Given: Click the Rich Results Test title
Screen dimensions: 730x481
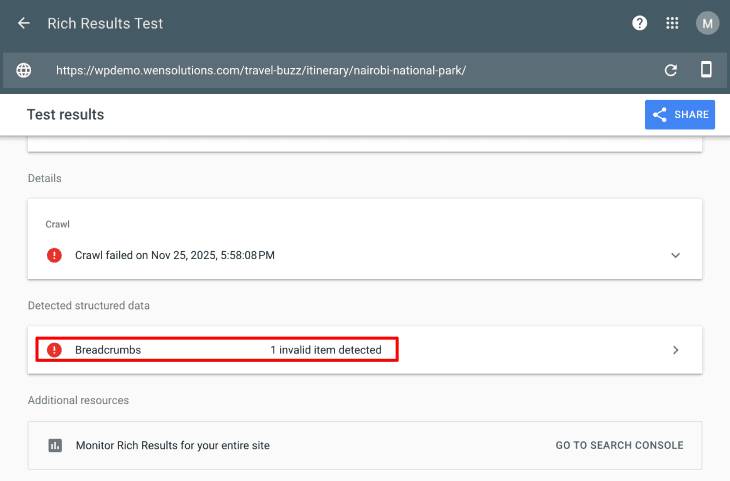Looking at the screenshot, I should click(x=105, y=23).
